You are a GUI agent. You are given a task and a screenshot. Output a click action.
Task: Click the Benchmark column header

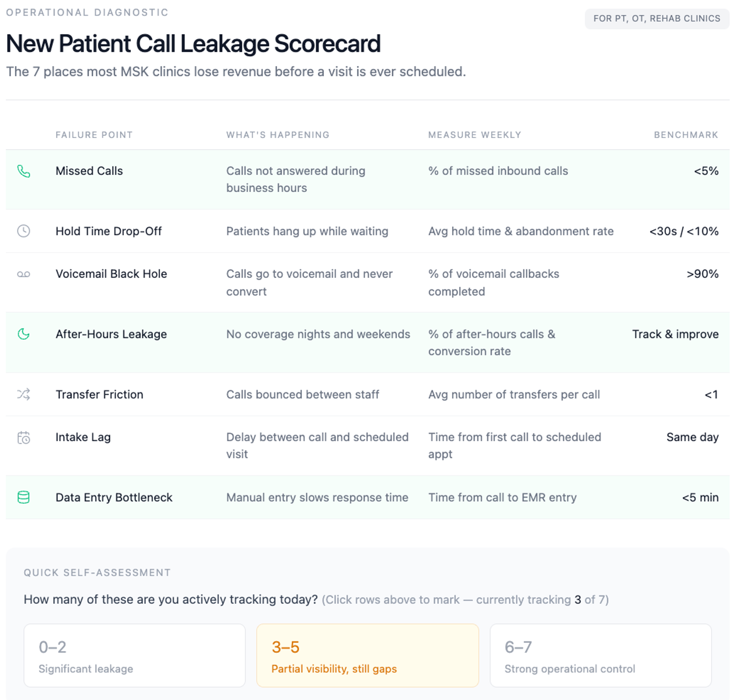[x=686, y=135]
